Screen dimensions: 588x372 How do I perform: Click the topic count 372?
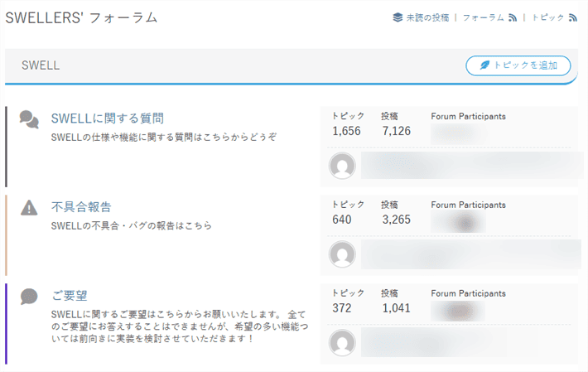pos(342,308)
